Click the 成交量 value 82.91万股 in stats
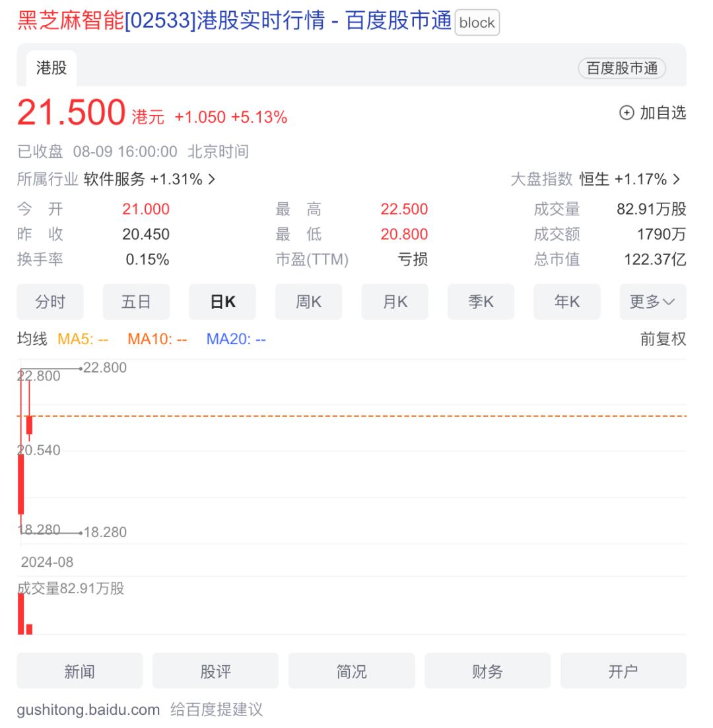This screenshot has height=728, width=713. coord(652,209)
